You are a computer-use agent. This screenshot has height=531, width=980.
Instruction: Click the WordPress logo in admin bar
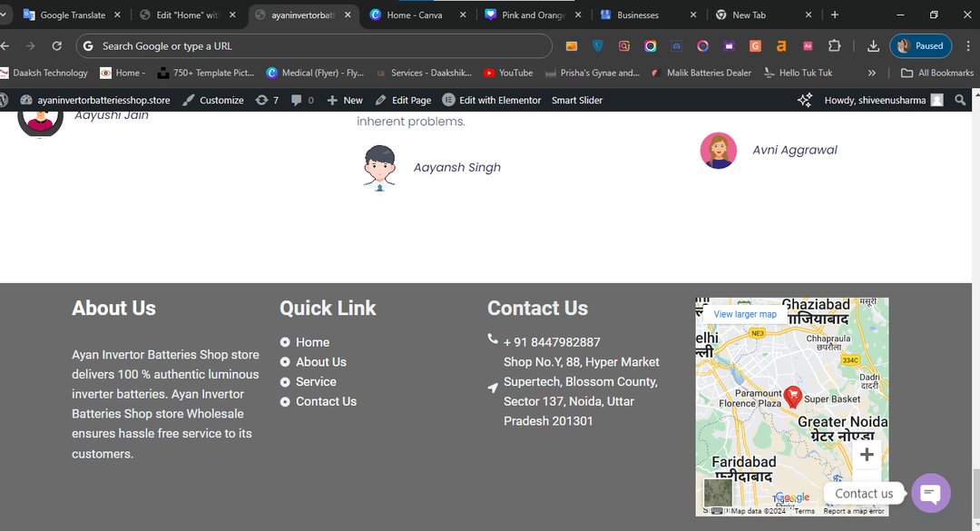[5, 100]
